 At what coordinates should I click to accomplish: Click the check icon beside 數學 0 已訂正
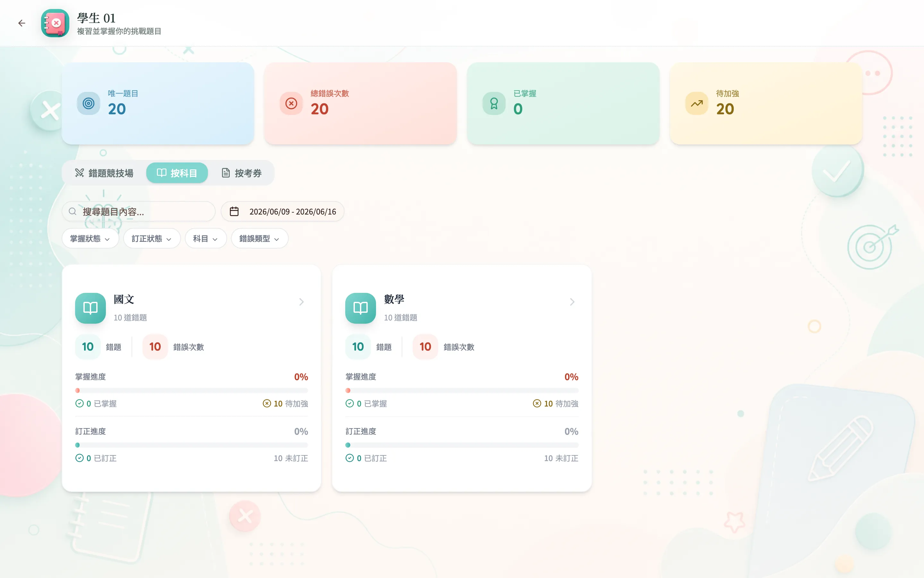pos(349,458)
